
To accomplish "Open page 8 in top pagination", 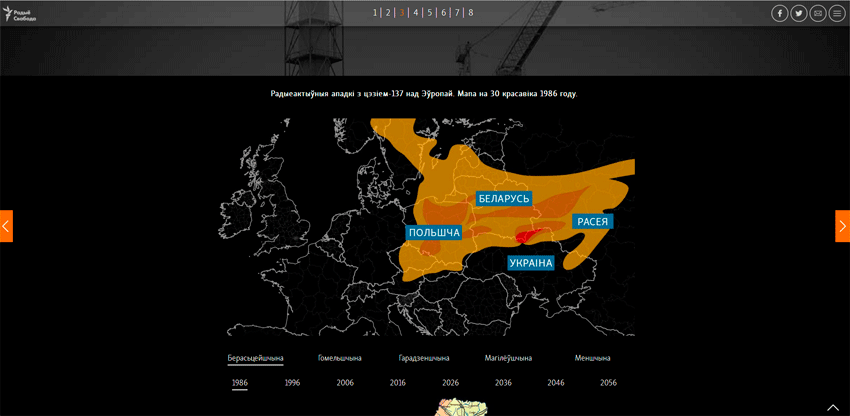I will (x=471, y=13).
